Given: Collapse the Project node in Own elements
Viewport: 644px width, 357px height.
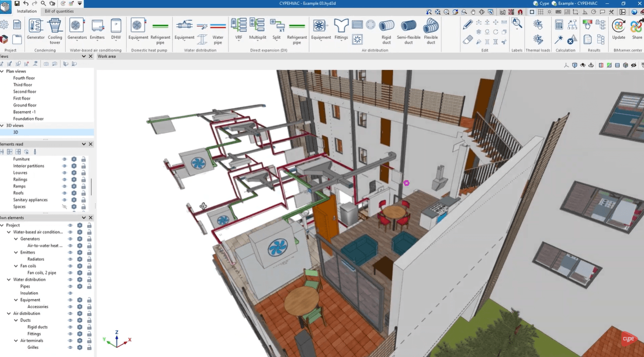Looking at the screenshot, I should click(2, 226).
